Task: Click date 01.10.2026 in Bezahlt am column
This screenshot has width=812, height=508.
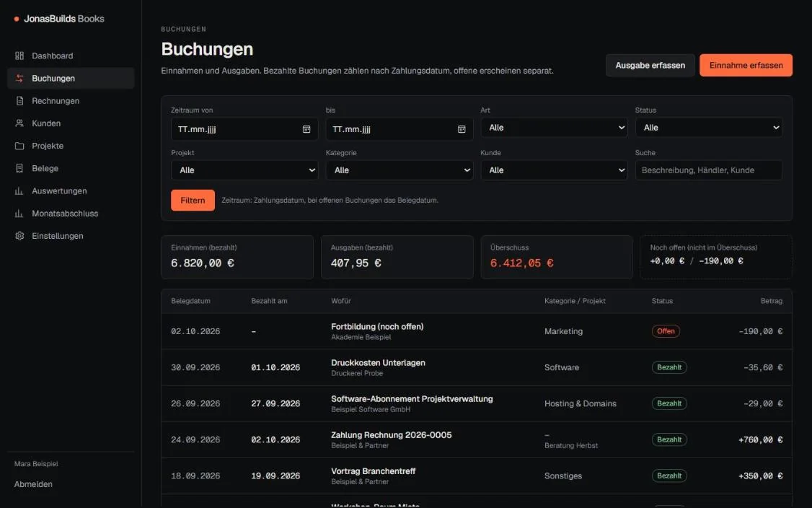Action: [x=275, y=367]
